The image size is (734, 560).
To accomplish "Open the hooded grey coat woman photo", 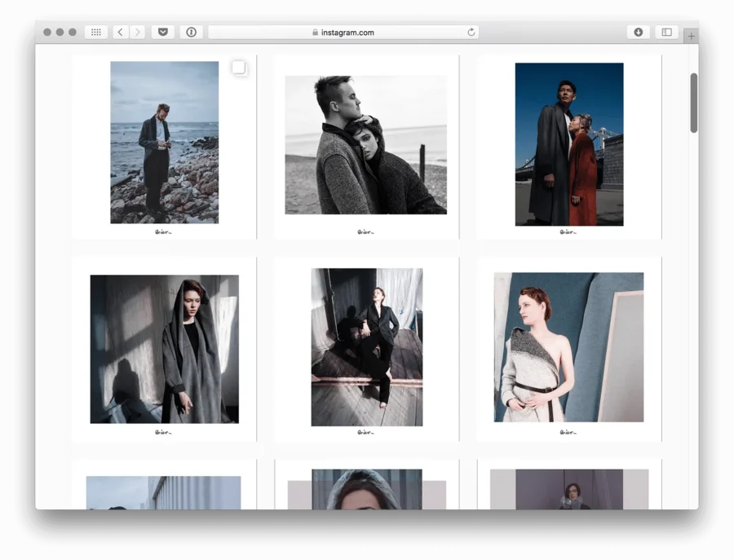I will [x=164, y=349].
